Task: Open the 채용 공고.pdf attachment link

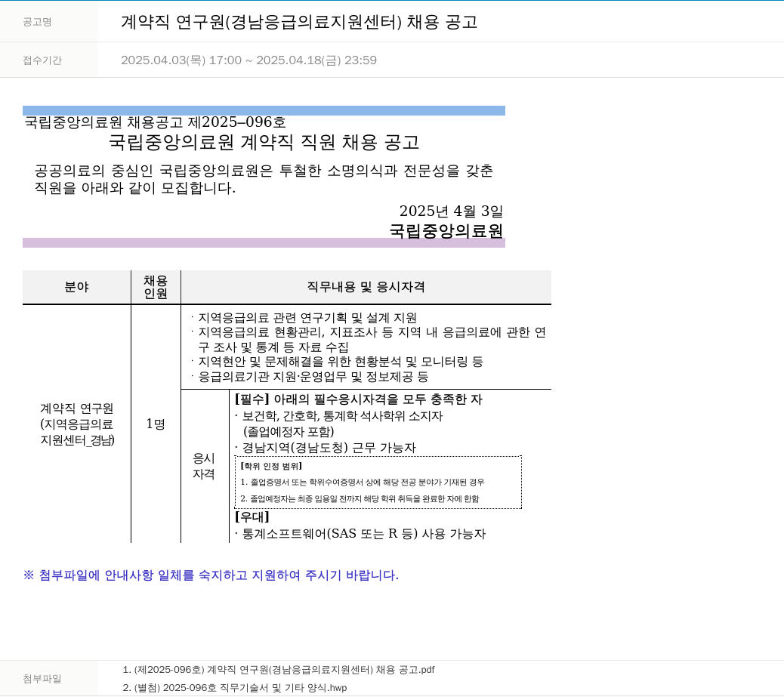Action: [279, 670]
